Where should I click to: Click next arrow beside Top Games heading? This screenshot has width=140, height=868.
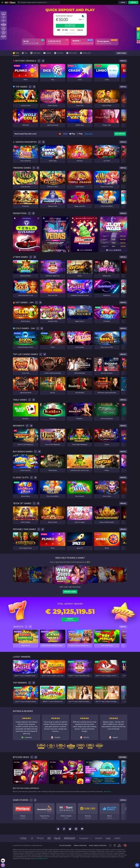(34, 87)
